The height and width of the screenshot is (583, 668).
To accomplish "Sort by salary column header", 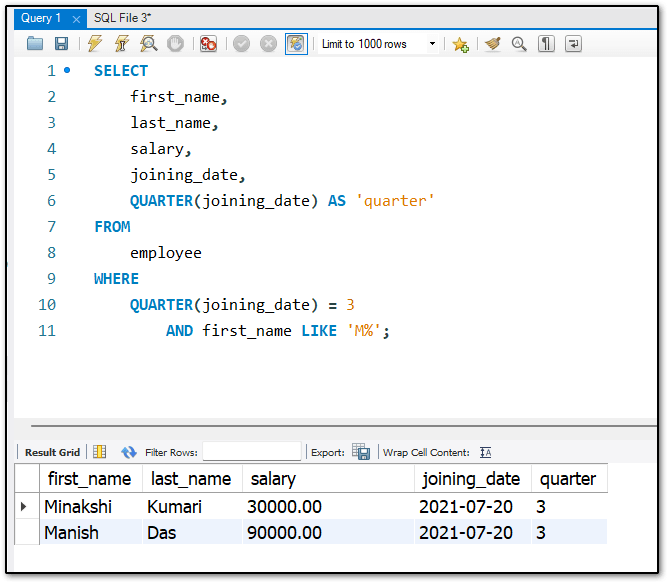I will coord(328,479).
